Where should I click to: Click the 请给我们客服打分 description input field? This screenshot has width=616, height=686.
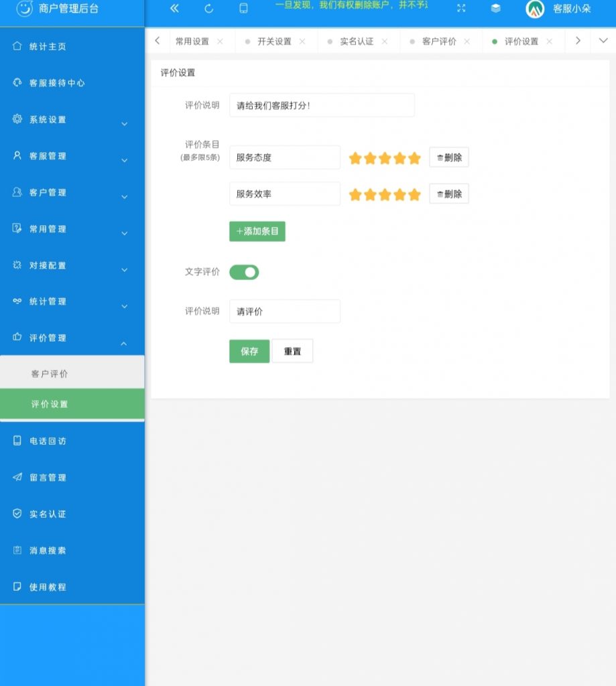[x=322, y=105]
